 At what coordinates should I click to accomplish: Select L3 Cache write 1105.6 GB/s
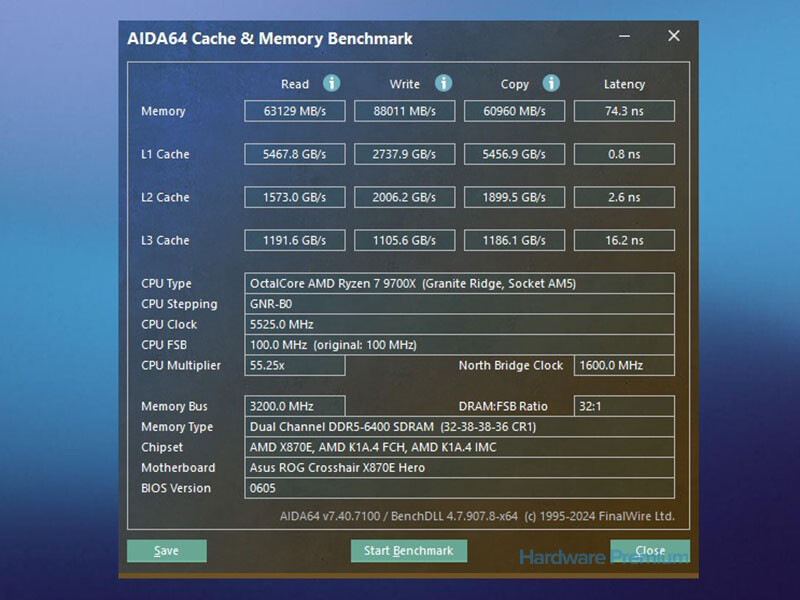[x=405, y=240]
